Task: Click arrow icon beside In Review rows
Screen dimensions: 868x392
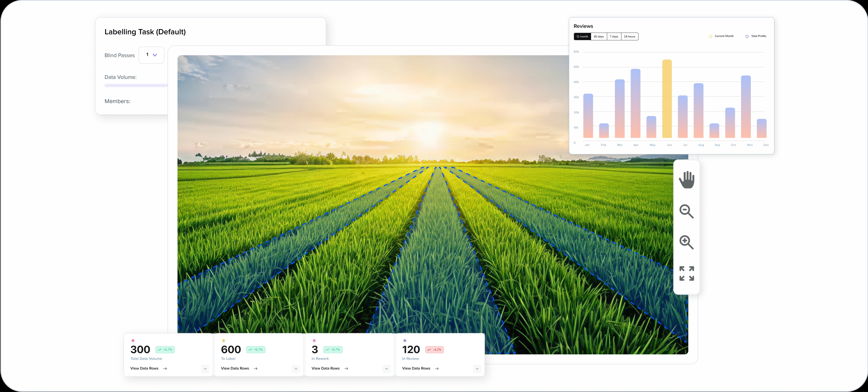Action: 437,368
